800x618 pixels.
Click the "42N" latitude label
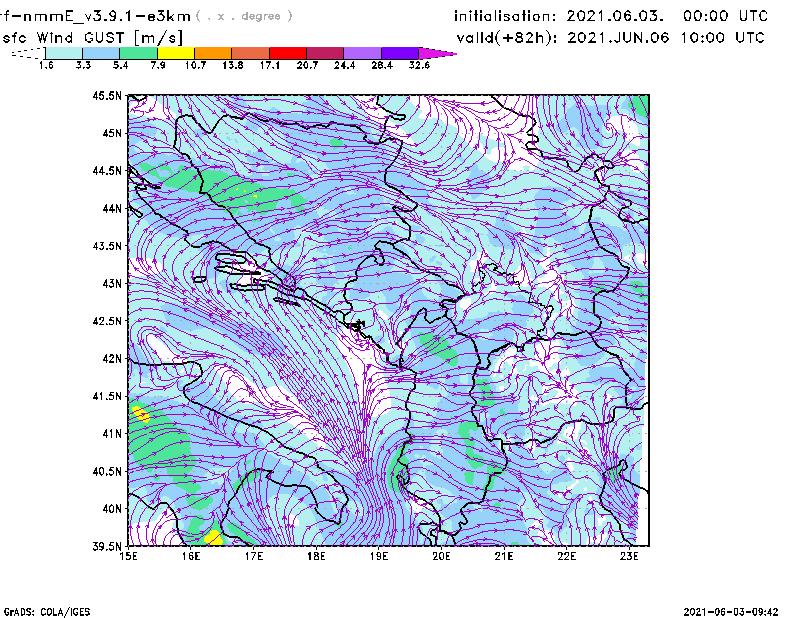click(x=112, y=358)
